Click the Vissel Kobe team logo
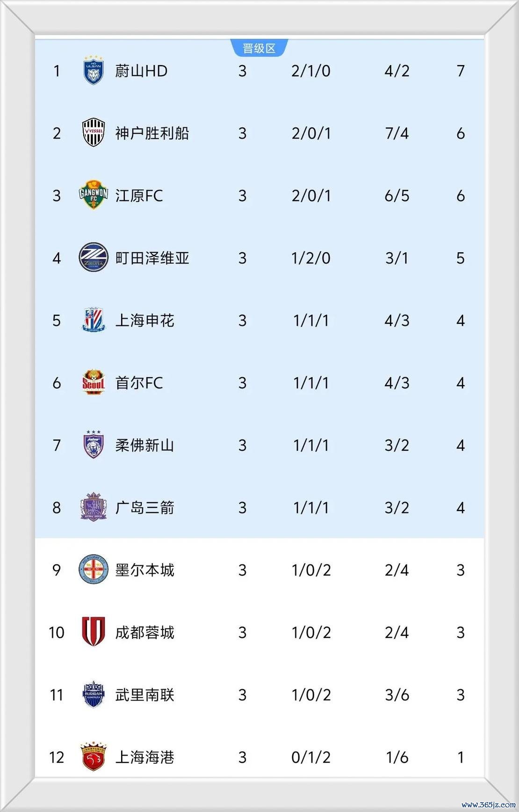519x812 pixels. pos(94,133)
